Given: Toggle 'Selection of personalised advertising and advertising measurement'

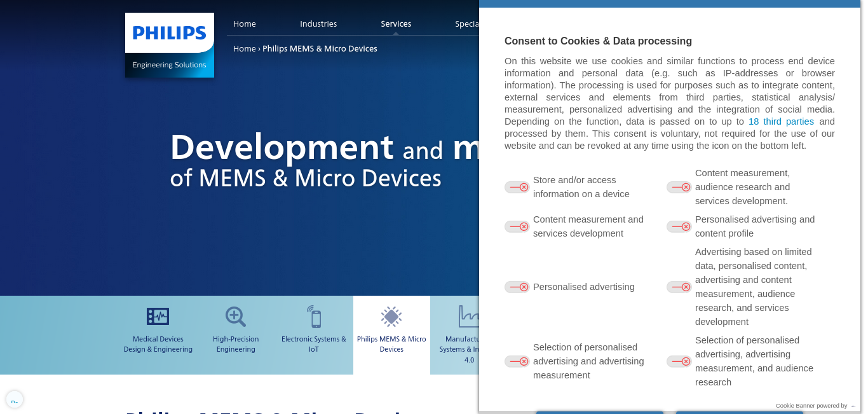Looking at the screenshot, I should (517, 361).
